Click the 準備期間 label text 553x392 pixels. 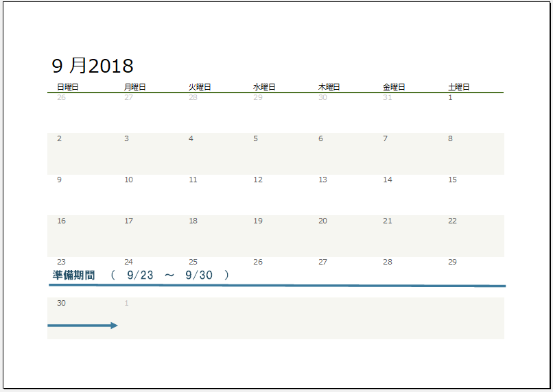(73, 275)
